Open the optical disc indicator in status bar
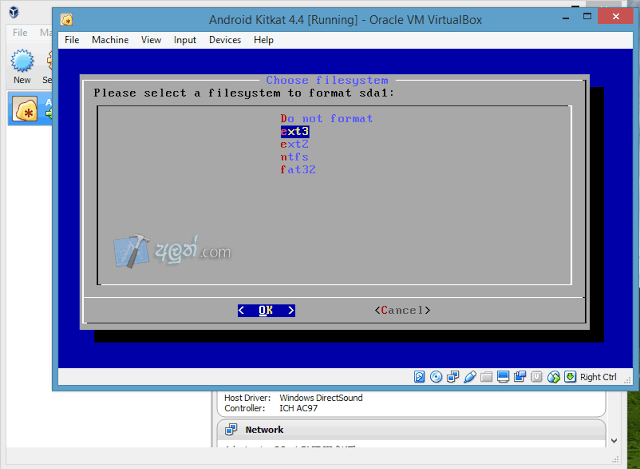 (436, 376)
